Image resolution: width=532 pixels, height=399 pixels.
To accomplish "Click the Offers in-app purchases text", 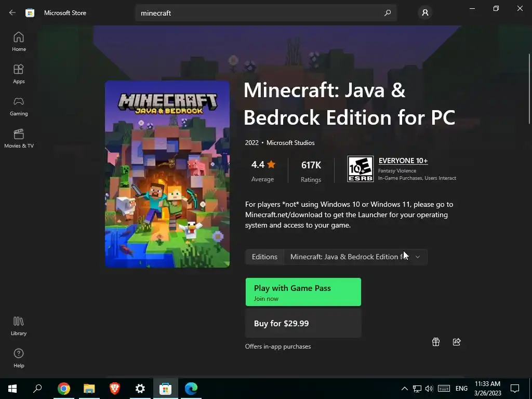I will click(x=278, y=347).
